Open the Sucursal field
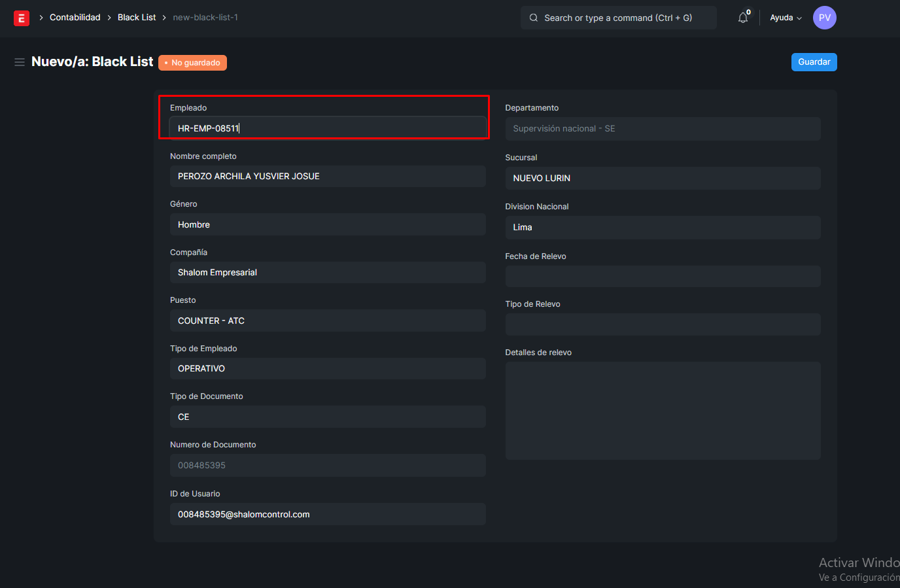The image size is (900, 588). (x=662, y=179)
